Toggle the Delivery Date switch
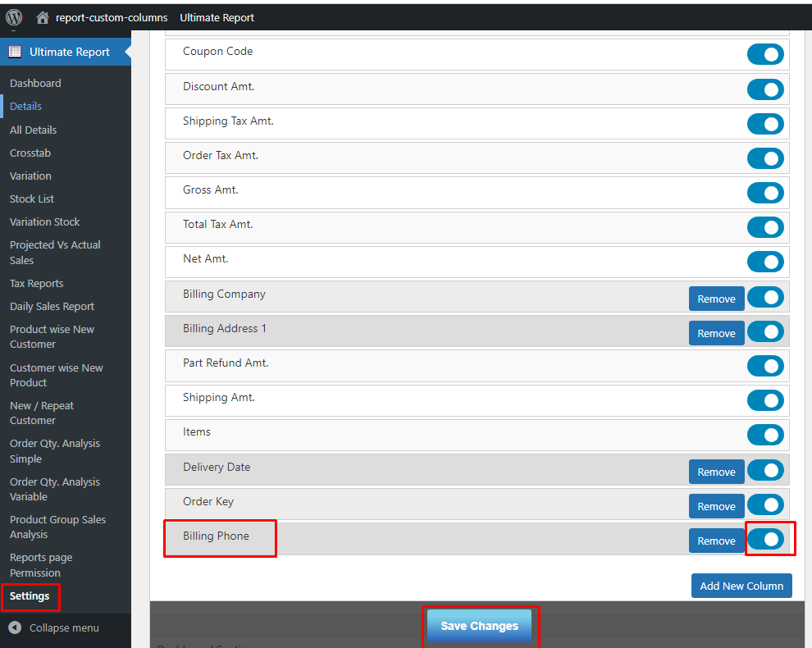This screenshot has height=648, width=812. tap(765, 470)
